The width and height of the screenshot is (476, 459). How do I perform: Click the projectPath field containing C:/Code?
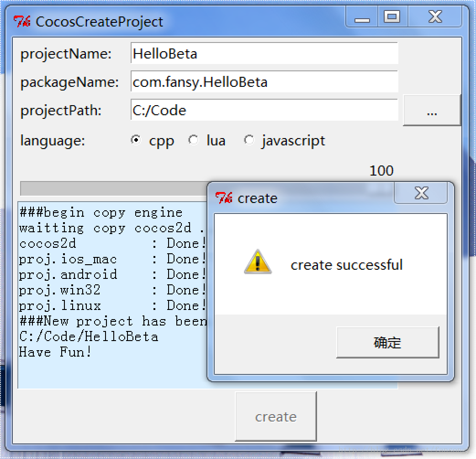[264, 110]
